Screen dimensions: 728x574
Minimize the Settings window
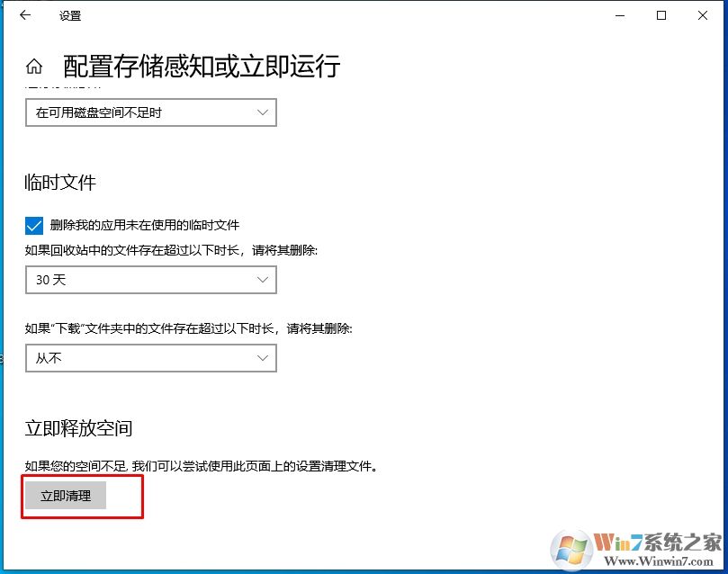tap(620, 15)
